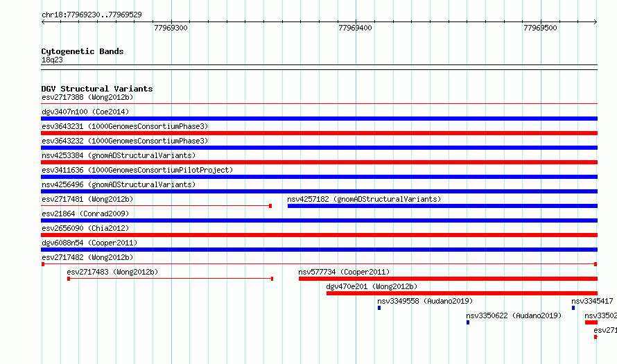The height and width of the screenshot is (364, 617).
Task: Open the dgv3407n100 (Coe2014) label
Action: (85, 112)
